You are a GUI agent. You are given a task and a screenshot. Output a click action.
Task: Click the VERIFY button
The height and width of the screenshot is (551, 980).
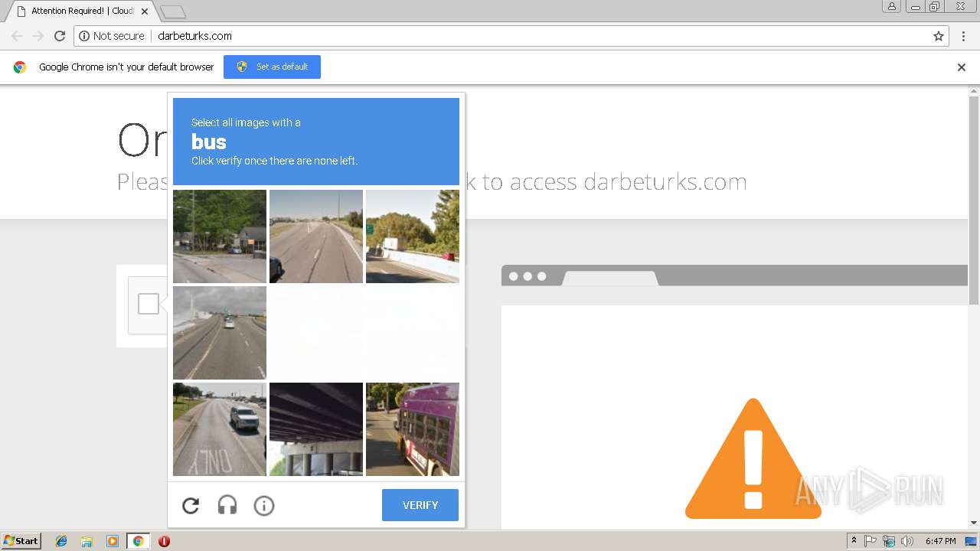click(420, 505)
